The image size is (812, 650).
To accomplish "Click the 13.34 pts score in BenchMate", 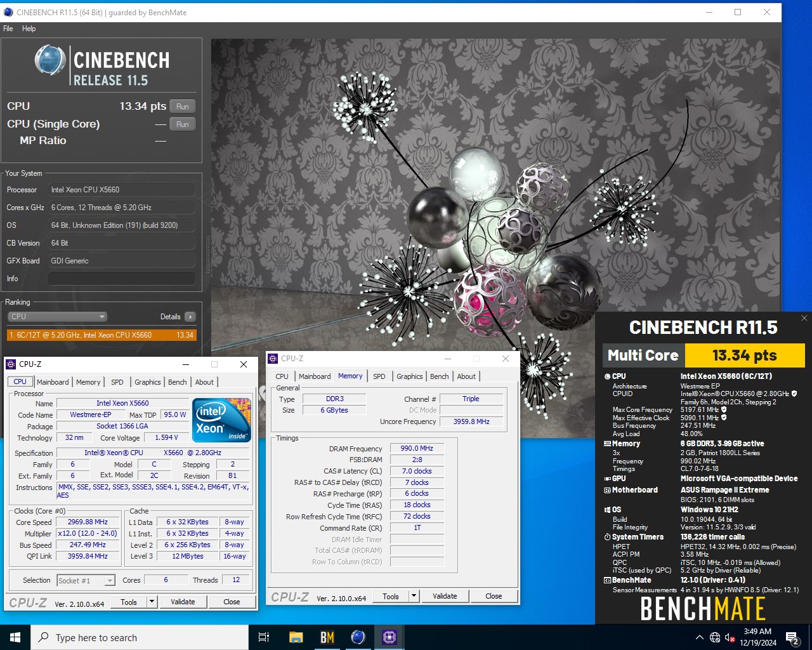I will pyautogui.click(x=745, y=355).
